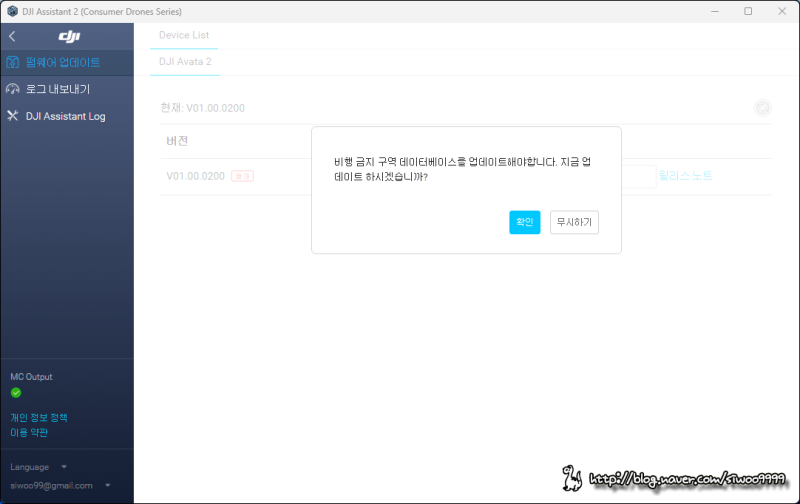
Task: Select DJI Avata 2 tab
Action: click(185, 62)
